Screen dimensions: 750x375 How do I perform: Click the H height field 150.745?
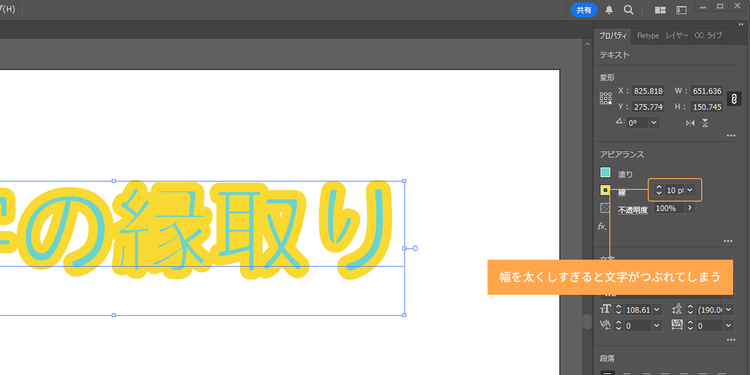(706, 107)
